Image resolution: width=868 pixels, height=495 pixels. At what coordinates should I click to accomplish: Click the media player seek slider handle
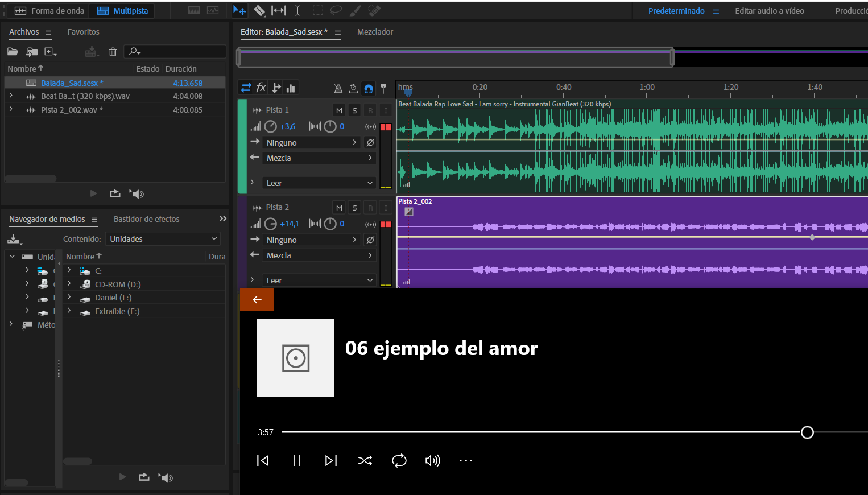click(x=807, y=432)
